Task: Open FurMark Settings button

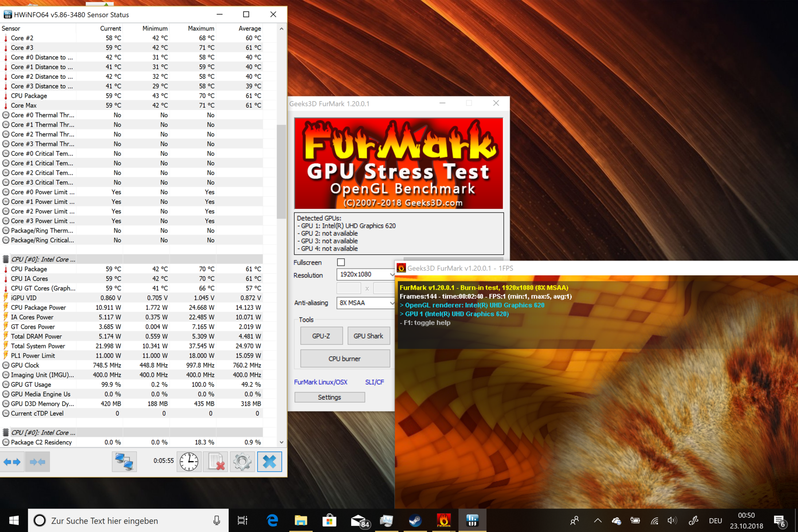Action: [x=329, y=397]
